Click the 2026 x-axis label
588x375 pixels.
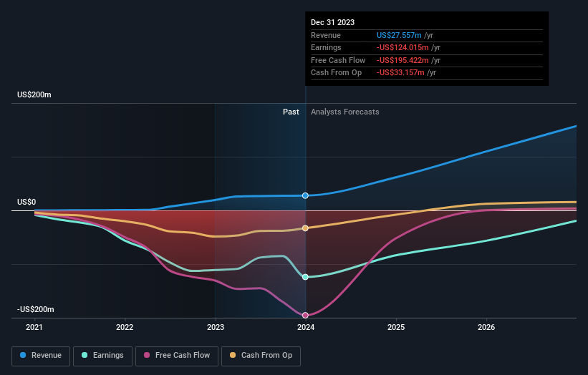(486, 327)
